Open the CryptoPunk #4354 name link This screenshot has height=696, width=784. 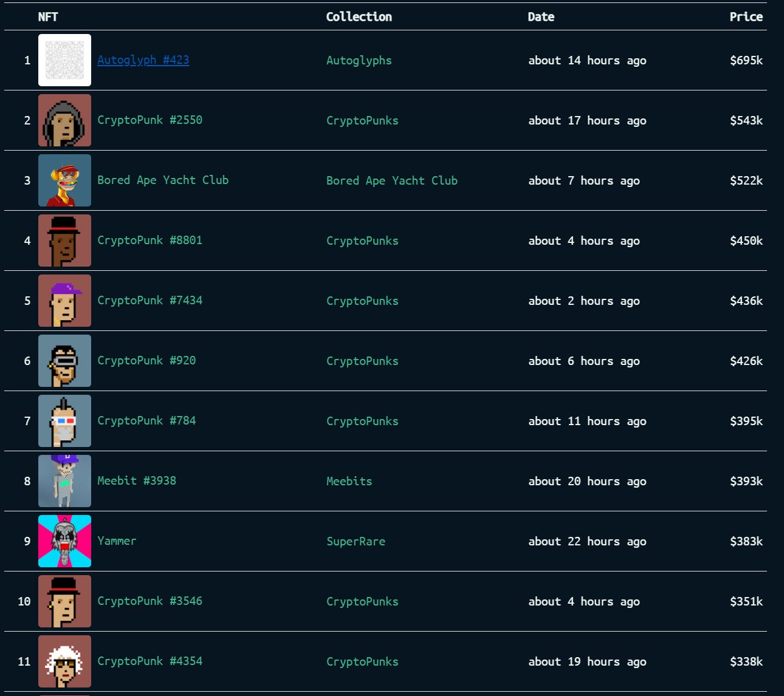point(150,661)
